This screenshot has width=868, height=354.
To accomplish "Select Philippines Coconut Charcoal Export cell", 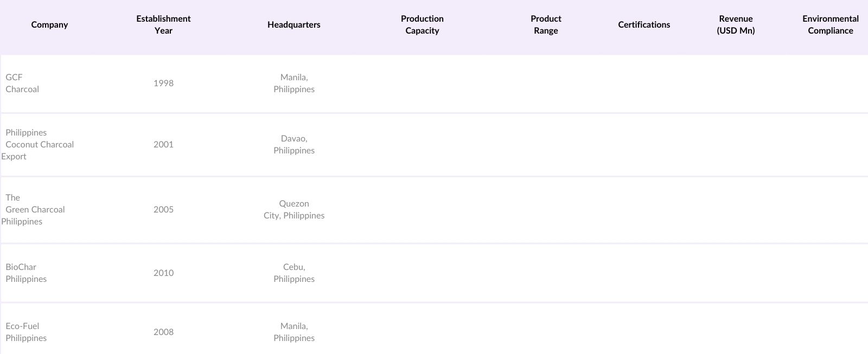I will (38, 145).
